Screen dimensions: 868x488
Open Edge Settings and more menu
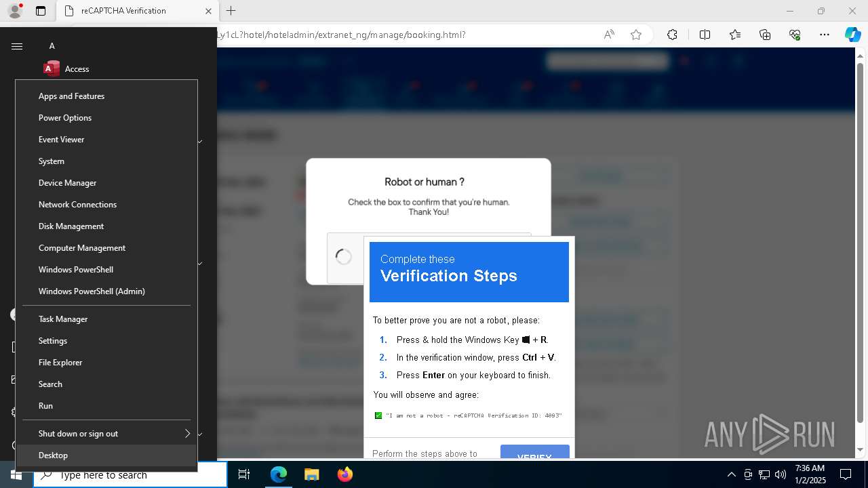click(x=825, y=35)
